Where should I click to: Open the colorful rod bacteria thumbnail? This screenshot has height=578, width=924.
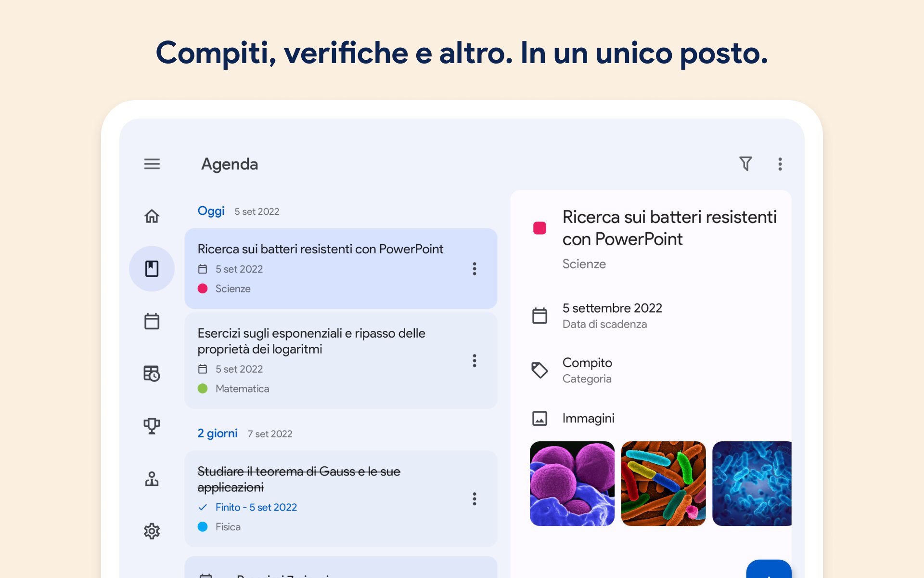663,484
